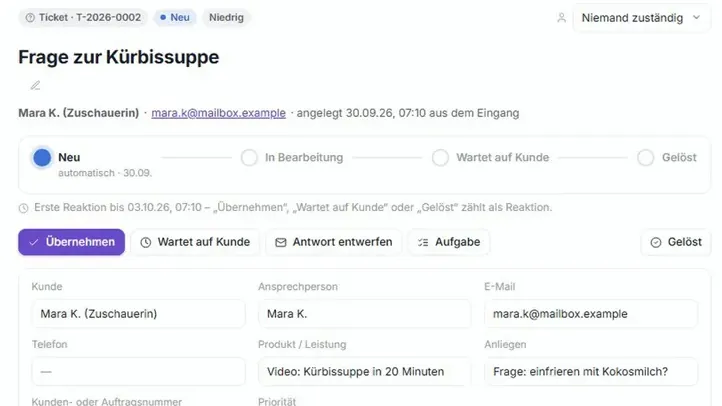Click the 'Kunden- oder Auftragsnummer' label
Image resolution: width=722 pixels, height=406 pixels.
point(106,401)
